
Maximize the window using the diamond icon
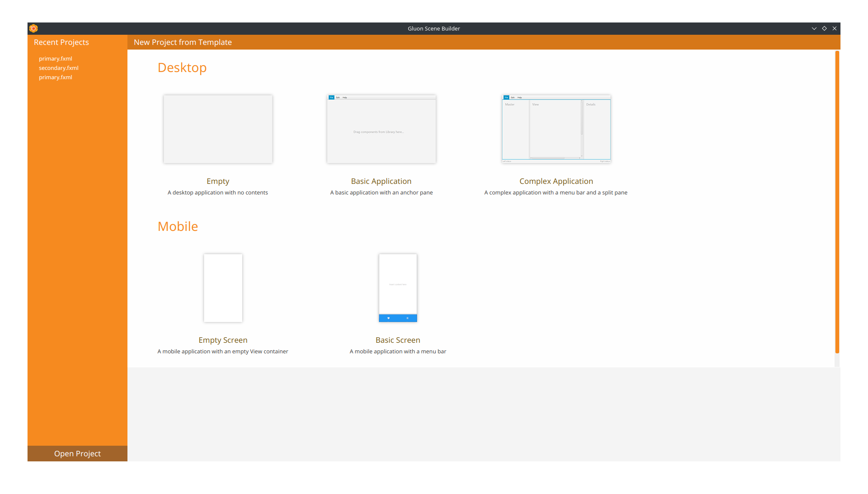(x=824, y=28)
